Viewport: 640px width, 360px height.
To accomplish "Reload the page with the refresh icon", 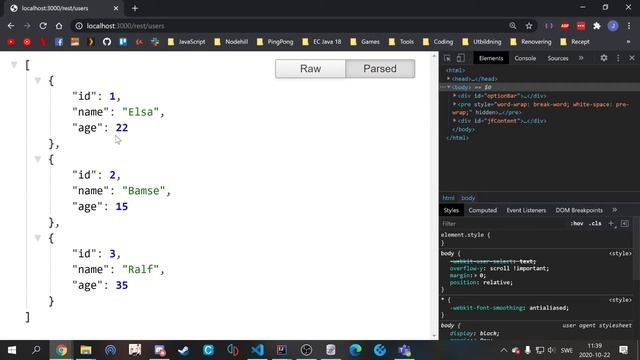I will 43,26.
